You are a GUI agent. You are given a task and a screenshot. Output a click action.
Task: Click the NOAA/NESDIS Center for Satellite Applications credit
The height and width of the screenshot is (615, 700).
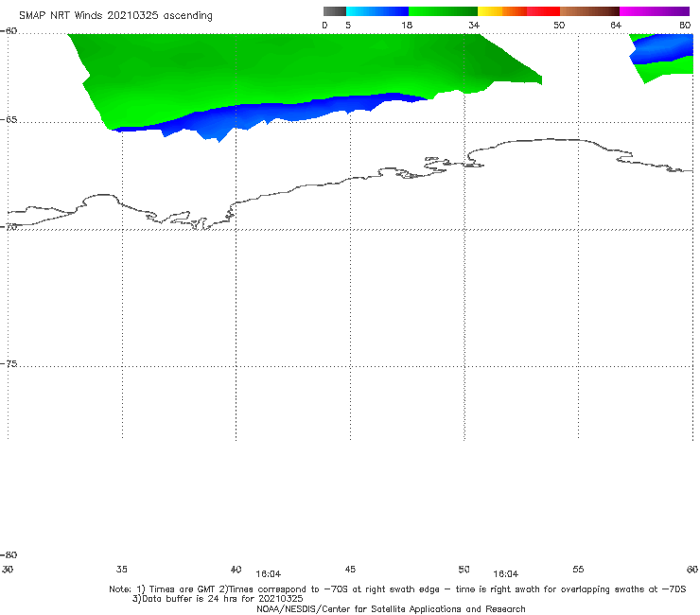[391, 609]
